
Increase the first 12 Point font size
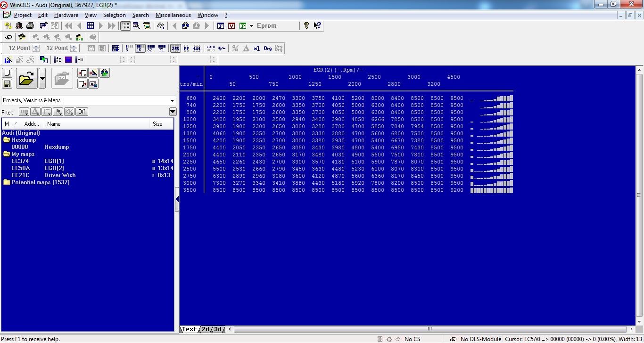tap(36, 46)
